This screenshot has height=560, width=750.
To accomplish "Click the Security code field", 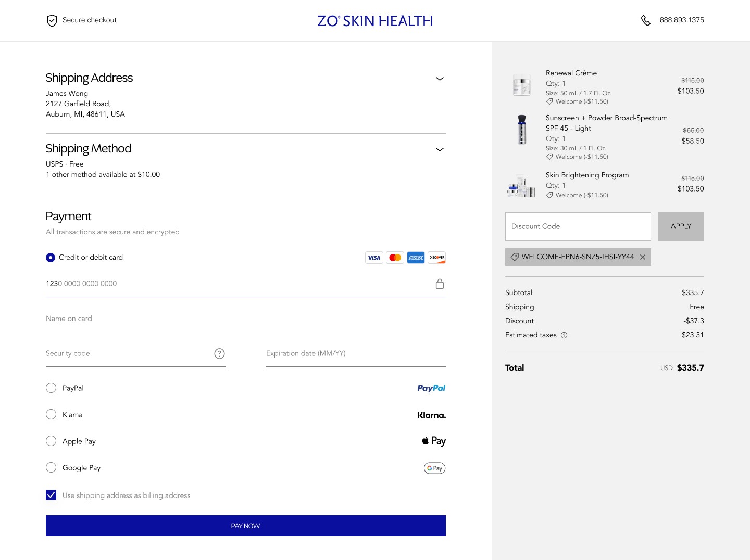I will (x=135, y=353).
